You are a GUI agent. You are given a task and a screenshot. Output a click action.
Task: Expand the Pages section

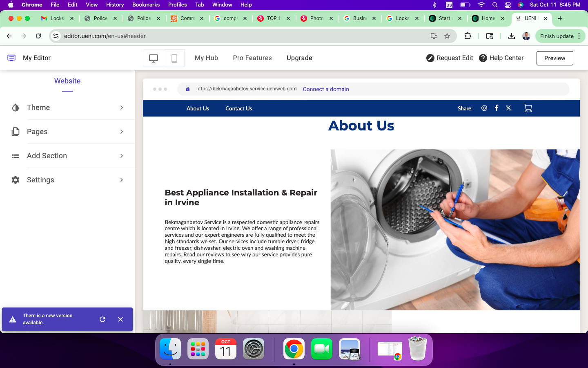coord(67,132)
